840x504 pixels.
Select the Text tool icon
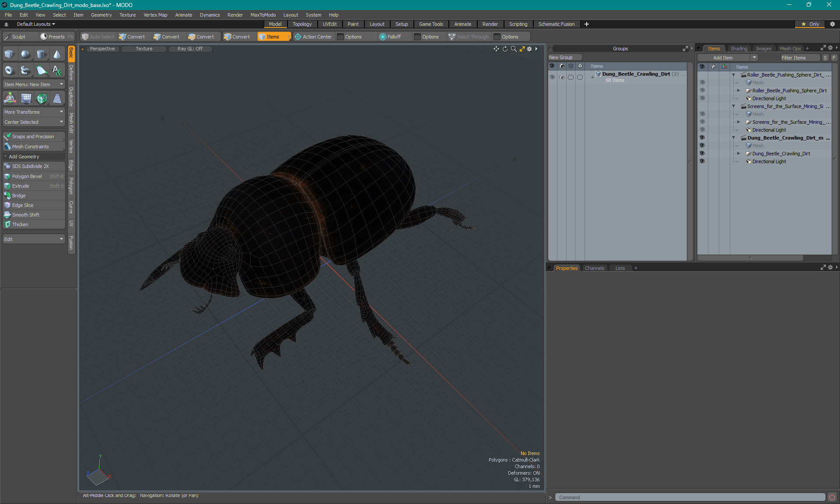(x=57, y=70)
